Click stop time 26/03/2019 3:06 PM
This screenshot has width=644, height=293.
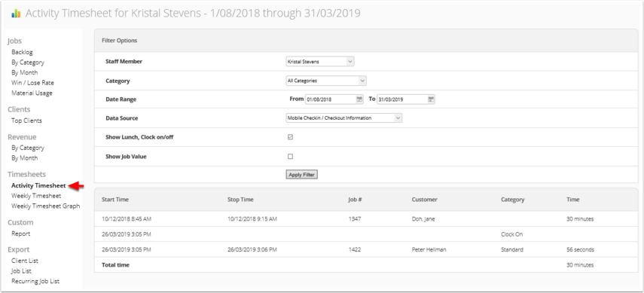coord(252,249)
